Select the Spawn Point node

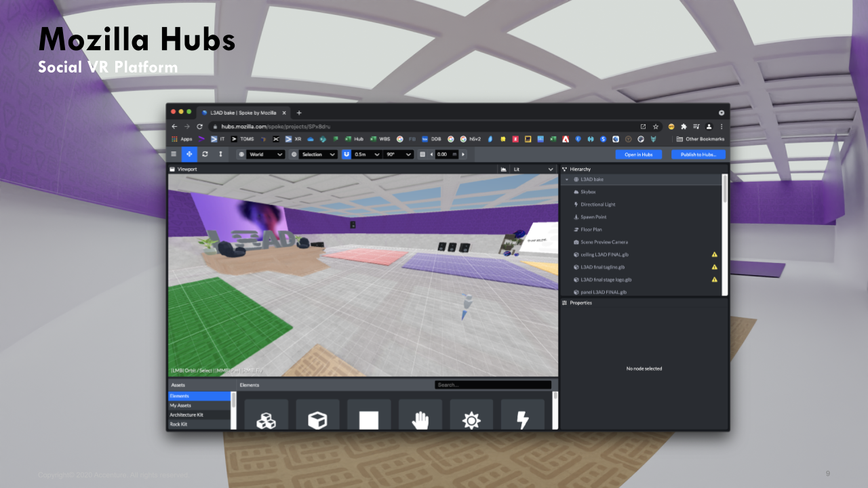coord(642,217)
